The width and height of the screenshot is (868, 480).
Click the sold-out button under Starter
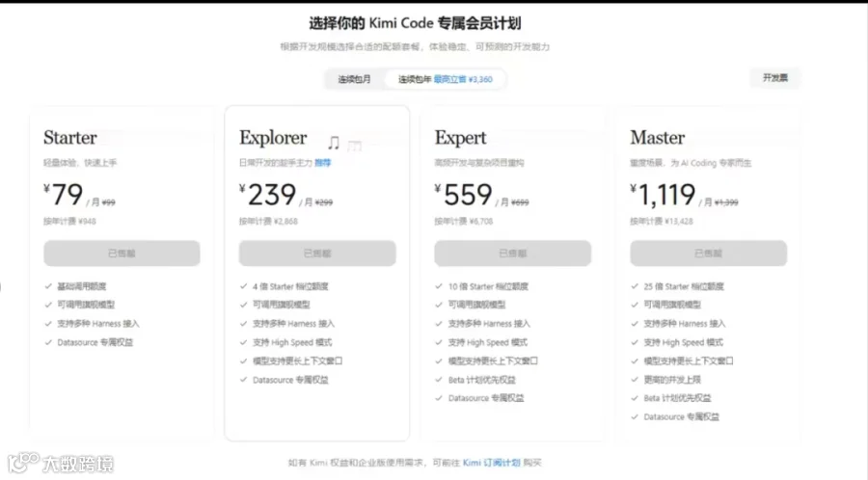coord(122,253)
